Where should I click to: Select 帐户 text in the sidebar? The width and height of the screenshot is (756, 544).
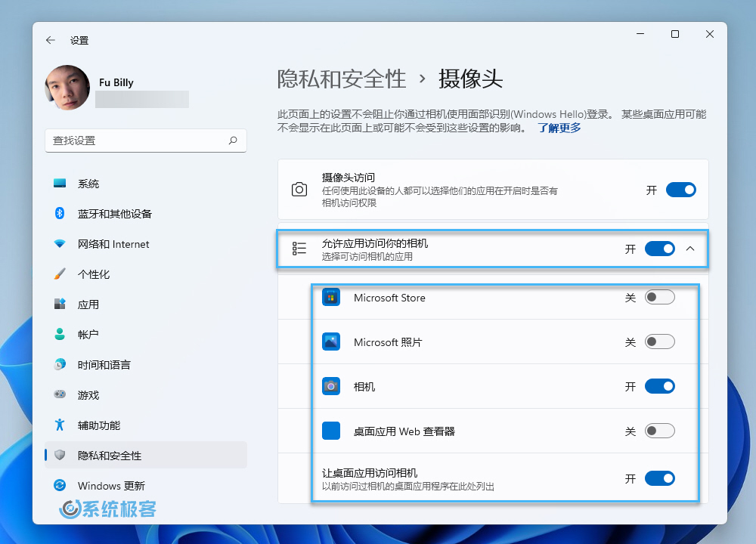pyautogui.click(x=88, y=335)
